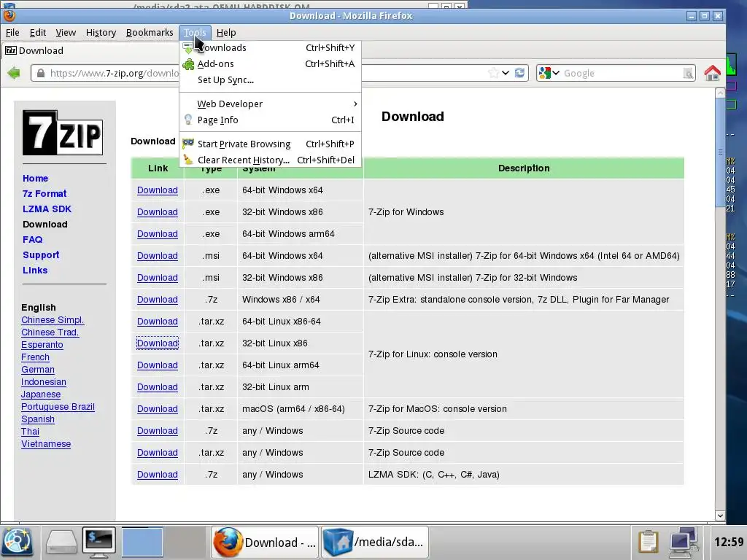
Task: Open the Help menu
Action: (226, 32)
